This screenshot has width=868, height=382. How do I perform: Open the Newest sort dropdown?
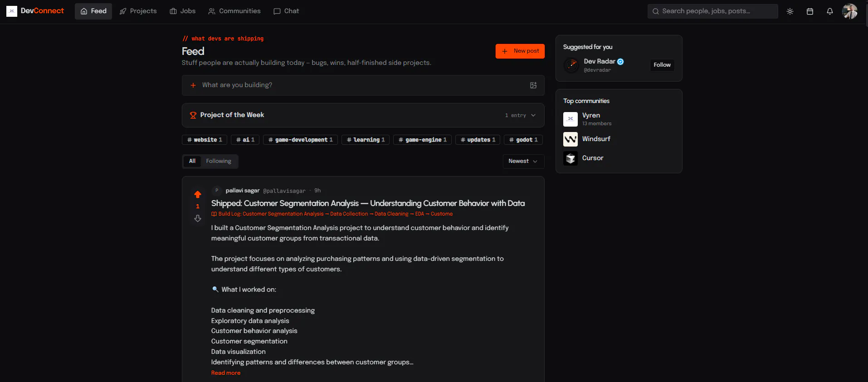[x=523, y=161]
